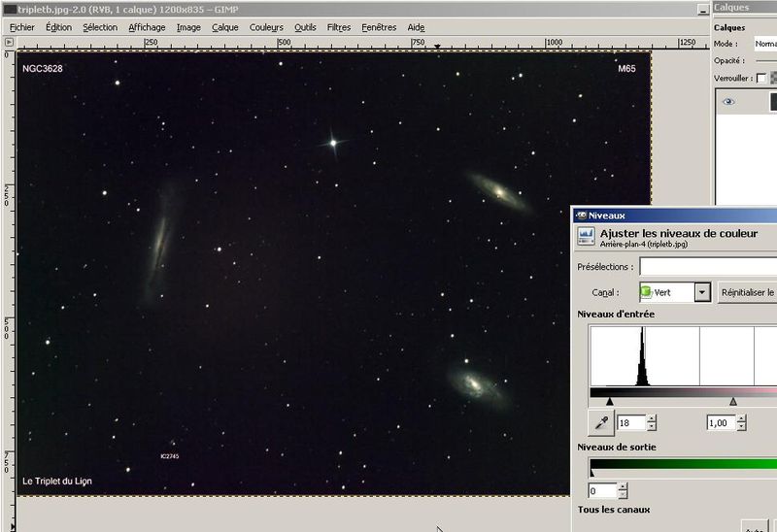
Task: Toggle layer visibility eye icon
Action: coord(728,101)
